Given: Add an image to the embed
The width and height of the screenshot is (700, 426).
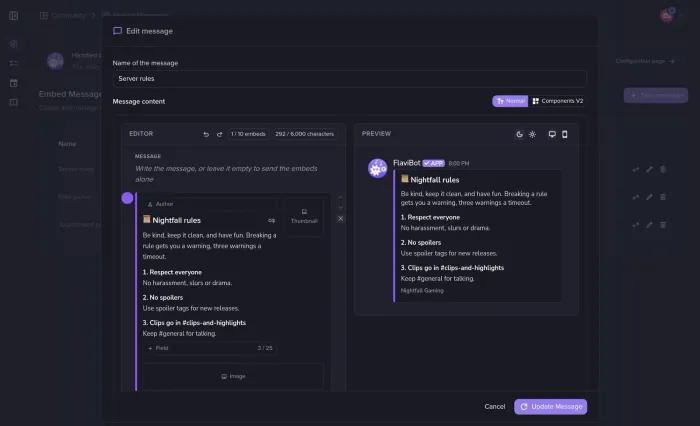Looking at the screenshot, I should click(x=233, y=376).
